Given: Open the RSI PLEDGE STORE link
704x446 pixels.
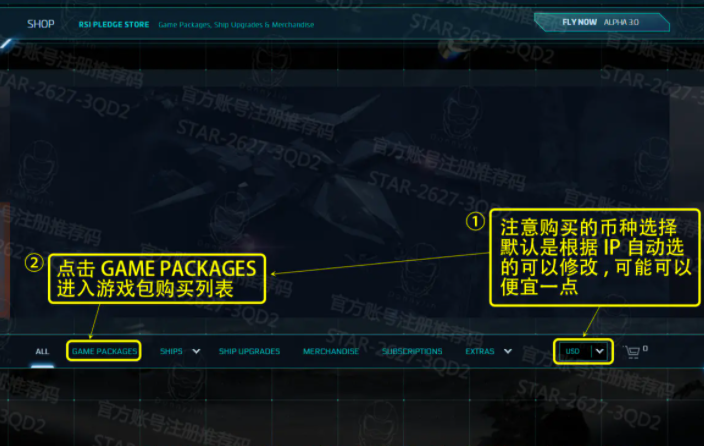Looking at the screenshot, I should click(114, 25).
